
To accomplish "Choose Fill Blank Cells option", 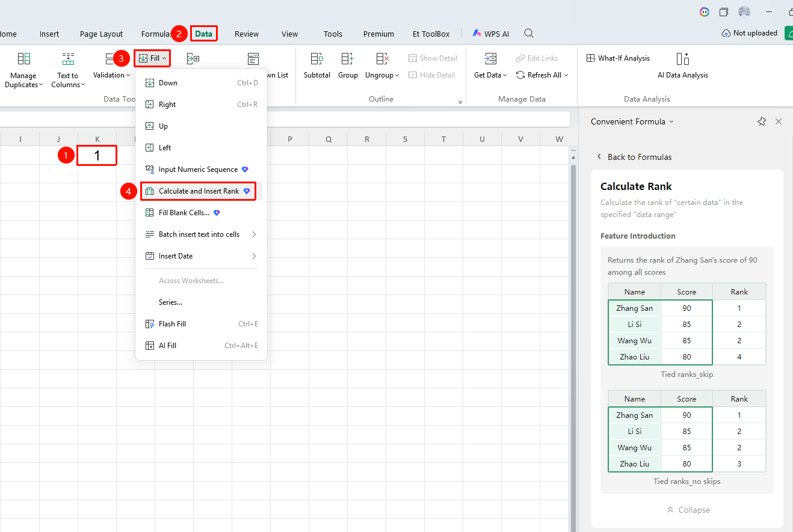I will pos(202,213).
